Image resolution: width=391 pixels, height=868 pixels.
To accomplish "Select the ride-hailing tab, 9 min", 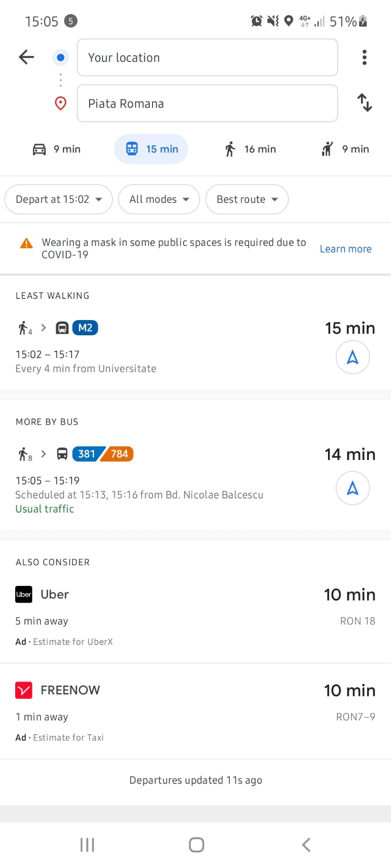I will point(345,149).
